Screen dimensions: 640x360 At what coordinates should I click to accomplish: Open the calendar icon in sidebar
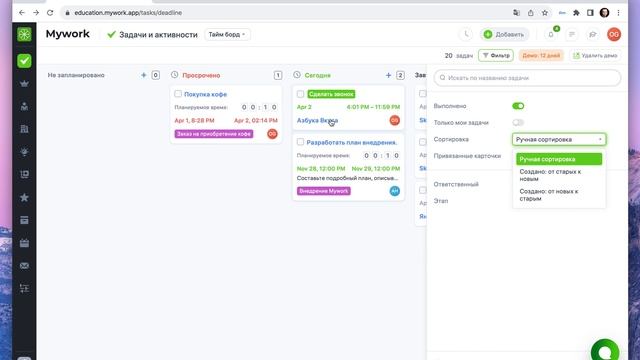(24, 243)
